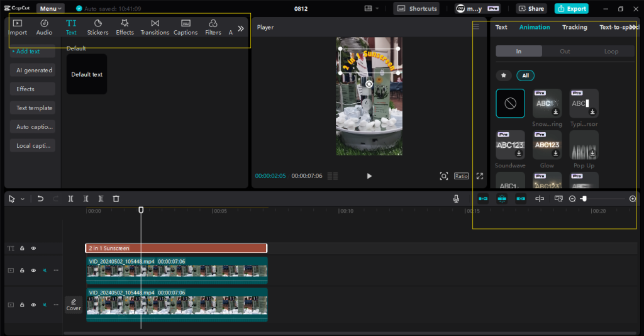Screen dimensions: 644x336
Task: Click the Undo arrow in timeline toolbar
Action: 41,199
